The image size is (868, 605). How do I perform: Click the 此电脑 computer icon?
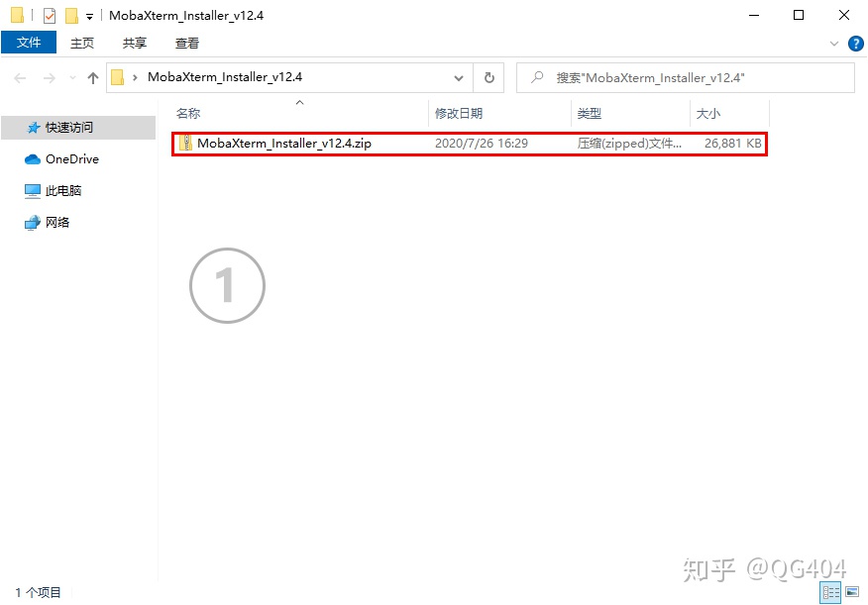(33, 191)
